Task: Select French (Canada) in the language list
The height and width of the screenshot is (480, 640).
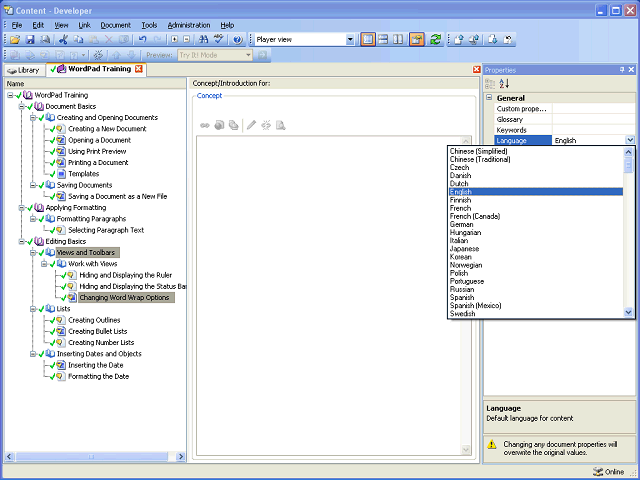Action: [x=475, y=216]
